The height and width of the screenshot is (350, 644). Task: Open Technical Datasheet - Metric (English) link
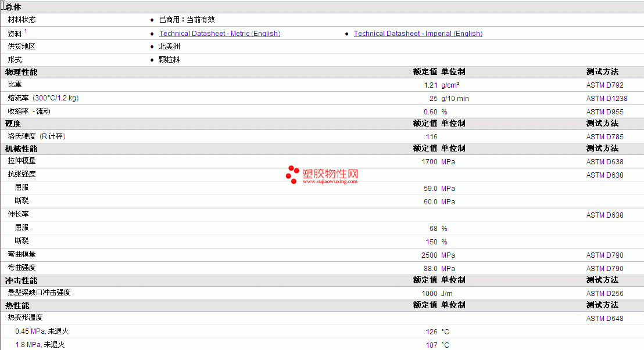[220, 34]
